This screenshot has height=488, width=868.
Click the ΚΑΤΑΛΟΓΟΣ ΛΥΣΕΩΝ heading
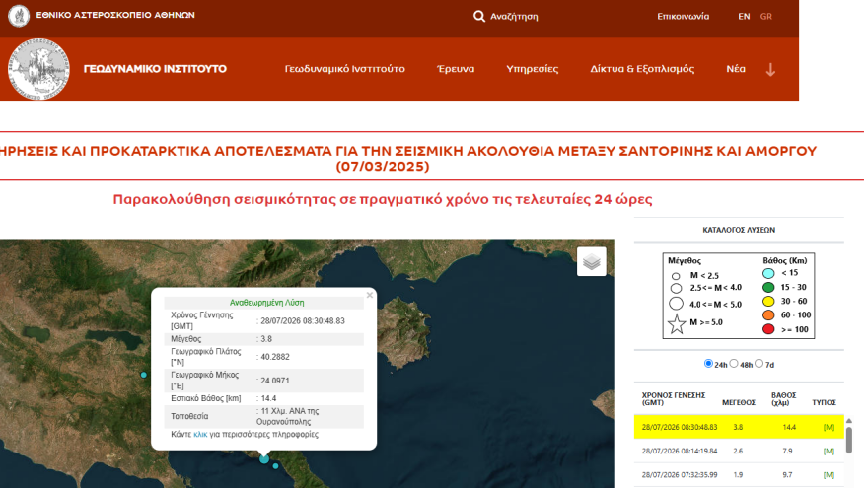click(x=739, y=230)
